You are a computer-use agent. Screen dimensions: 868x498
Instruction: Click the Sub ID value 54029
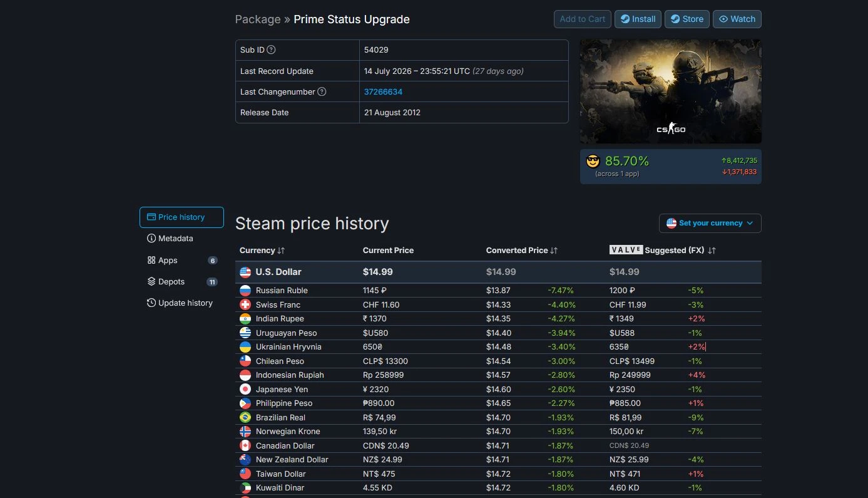(x=376, y=50)
